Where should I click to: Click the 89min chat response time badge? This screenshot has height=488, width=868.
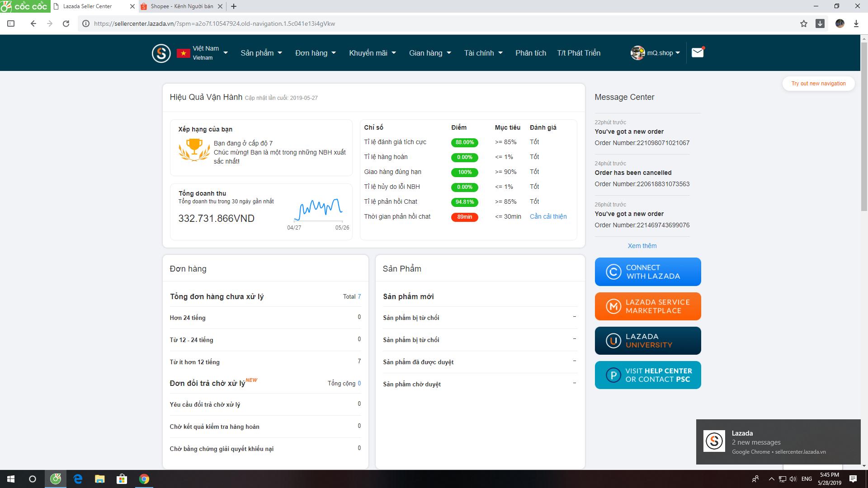click(464, 217)
